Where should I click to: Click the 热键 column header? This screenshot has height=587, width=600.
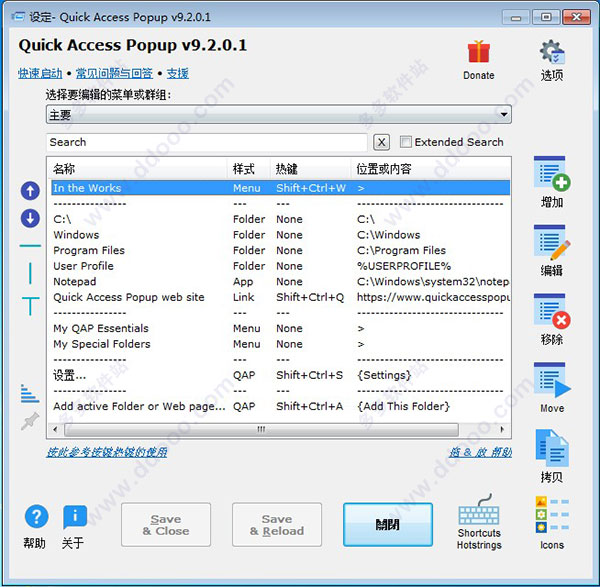point(311,169)
